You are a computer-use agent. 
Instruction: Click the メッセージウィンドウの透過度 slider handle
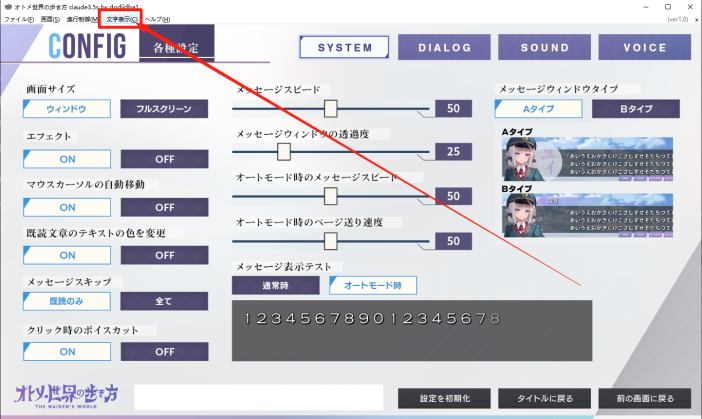click(x=283, y=151)
